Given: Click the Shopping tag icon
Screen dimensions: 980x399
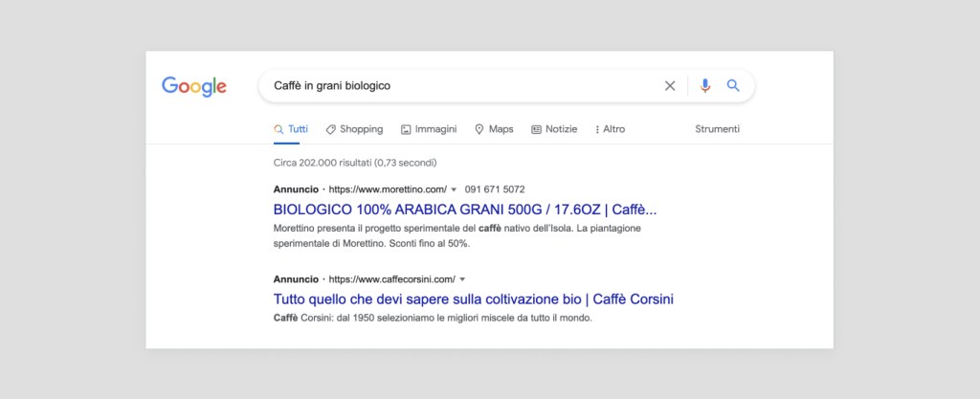Looking at the screenshot, I should [330, 129].
